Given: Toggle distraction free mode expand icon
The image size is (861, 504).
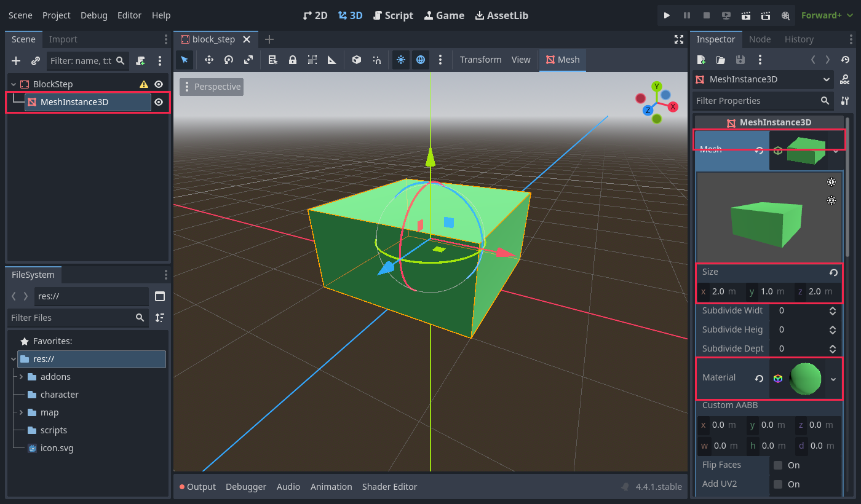Looking at the screenshot, I should pos(679,39).
